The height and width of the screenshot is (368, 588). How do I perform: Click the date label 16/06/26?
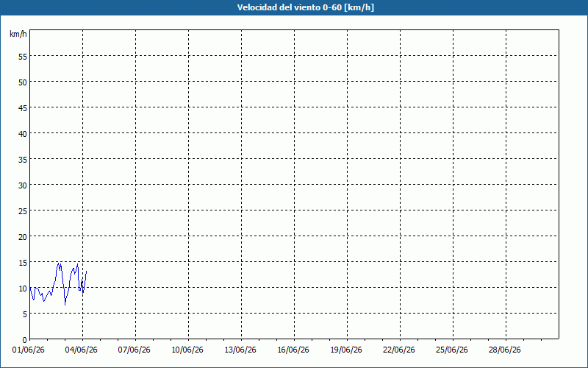coord(293,350)
